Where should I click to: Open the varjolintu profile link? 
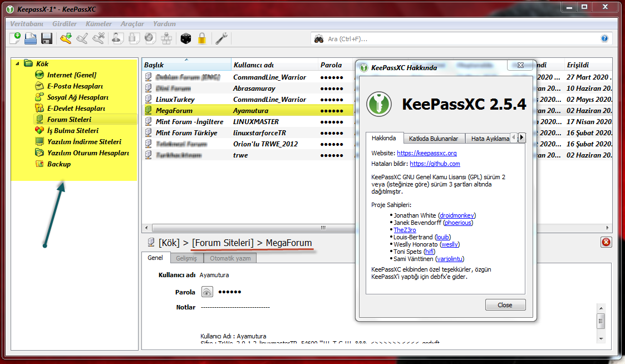pyautogui.click(x=450, y=259)
